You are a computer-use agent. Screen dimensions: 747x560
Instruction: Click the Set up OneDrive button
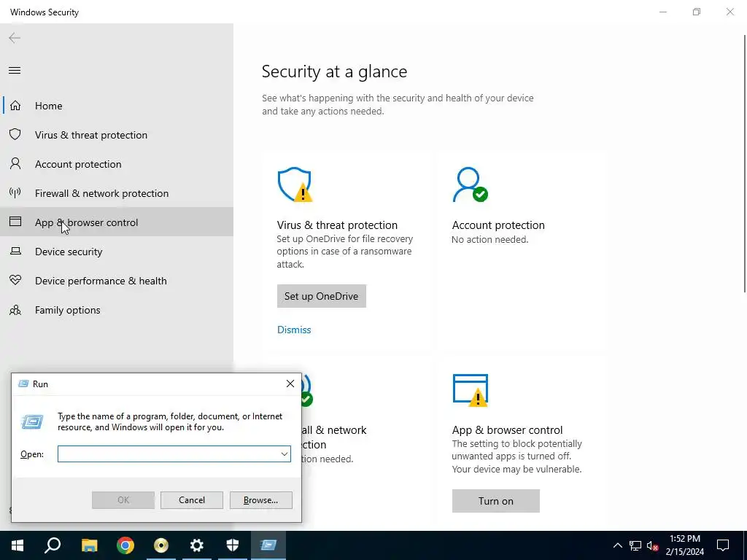pos(322,296)
